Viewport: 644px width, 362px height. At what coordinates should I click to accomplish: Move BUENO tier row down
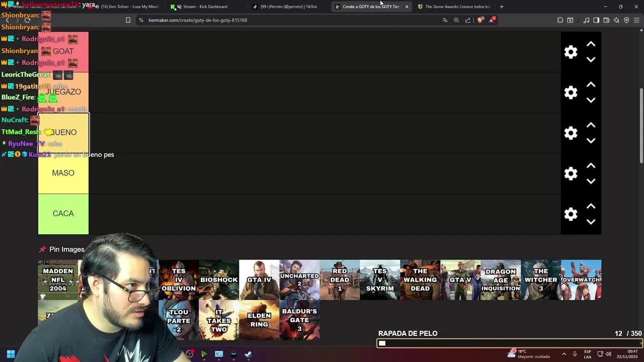[591, 141]
